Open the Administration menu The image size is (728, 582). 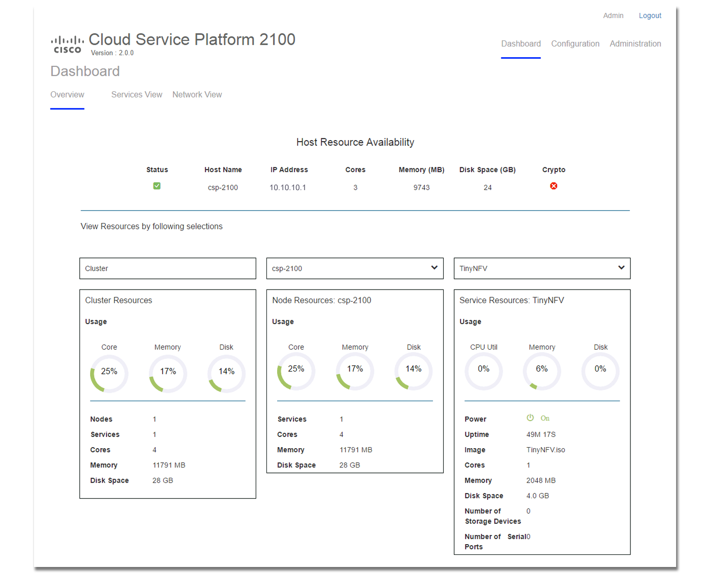(635, 44)
